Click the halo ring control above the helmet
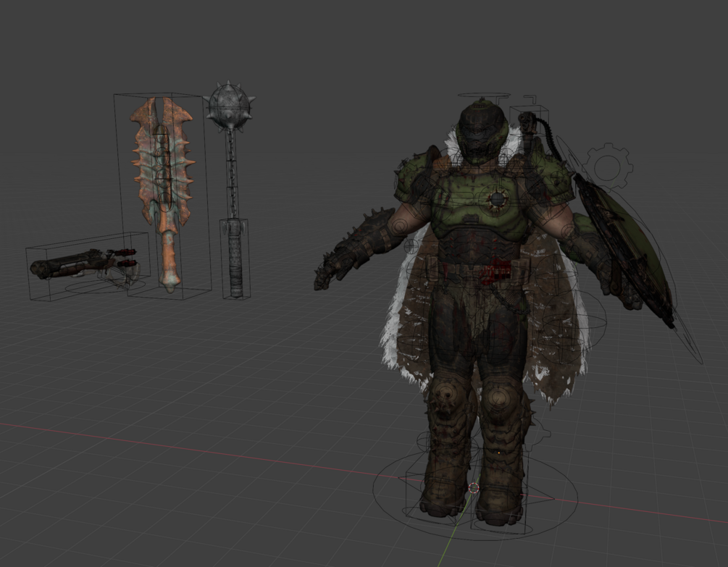The width and height of the screenshot is (728, 567). 484,95
